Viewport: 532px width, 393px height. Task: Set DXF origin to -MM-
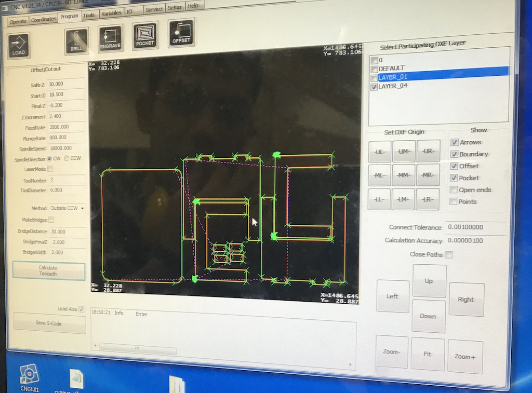point(403,175)
